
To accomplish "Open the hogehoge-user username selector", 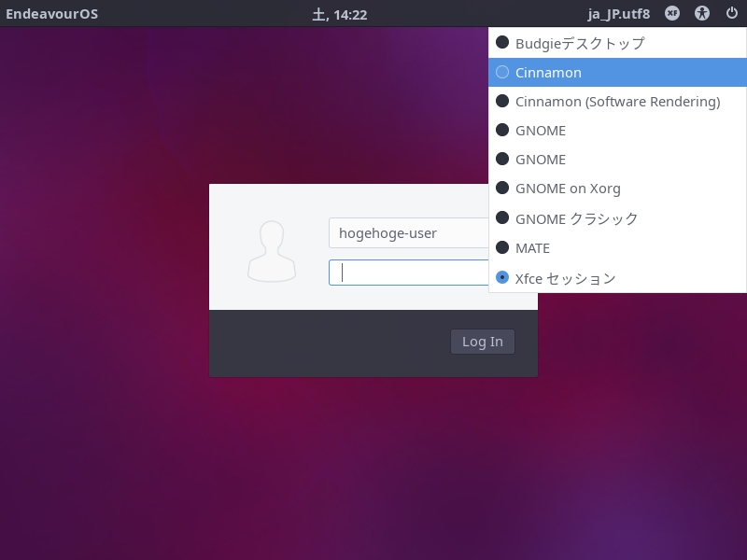I will (409, 232).
